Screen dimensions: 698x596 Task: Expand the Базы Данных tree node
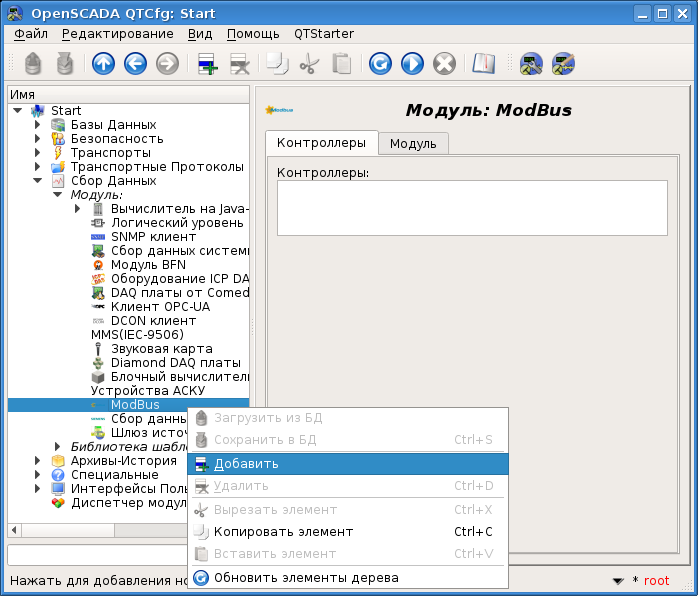38,125
